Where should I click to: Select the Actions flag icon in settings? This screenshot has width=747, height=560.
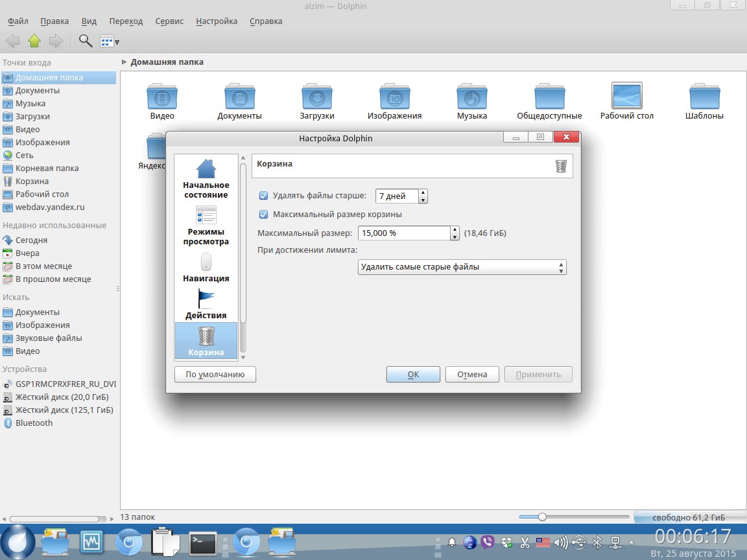tap(206, 299)
